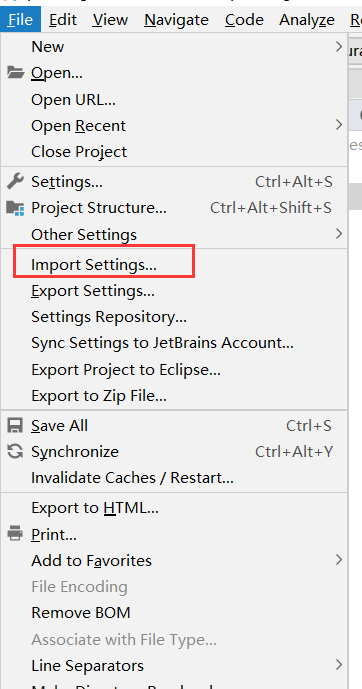
Task: Select Import Settings... entry
Action: 174,265
